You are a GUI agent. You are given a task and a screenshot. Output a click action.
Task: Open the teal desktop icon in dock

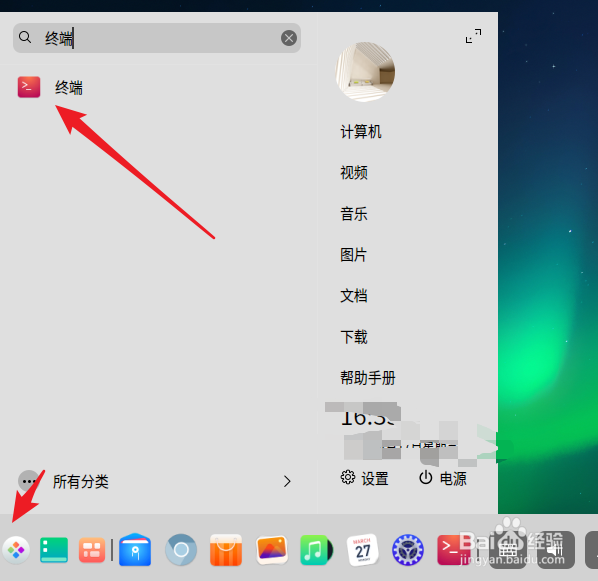click(x=54, y=550)
